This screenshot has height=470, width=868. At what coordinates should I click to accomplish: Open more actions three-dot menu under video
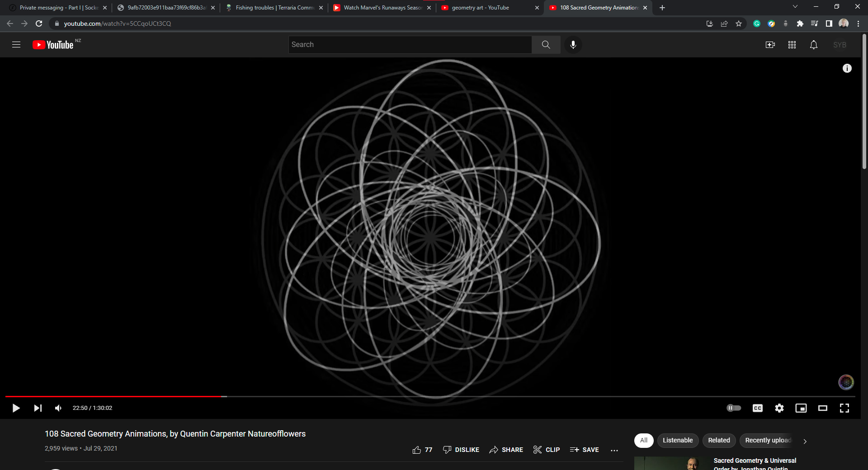(x=614, y=450)
